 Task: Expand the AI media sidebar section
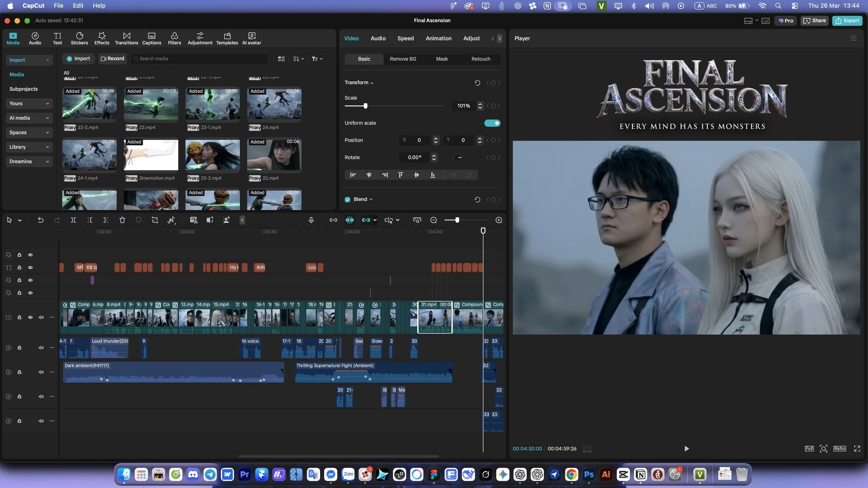tap(29, 118)
